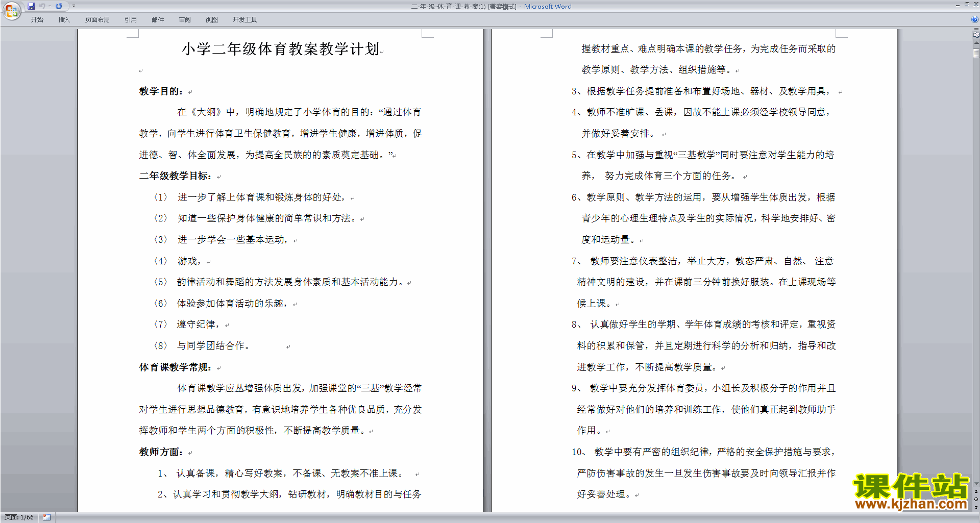Click the macro recording icon in the status bar
This screenshot has height=523, width=980.
coord(47,517)
